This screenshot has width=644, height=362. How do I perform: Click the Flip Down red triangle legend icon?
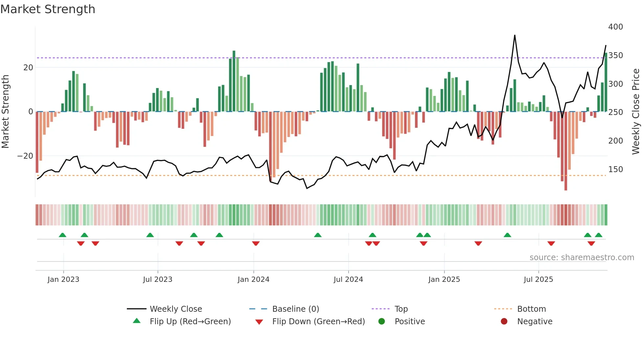[259, 322]
